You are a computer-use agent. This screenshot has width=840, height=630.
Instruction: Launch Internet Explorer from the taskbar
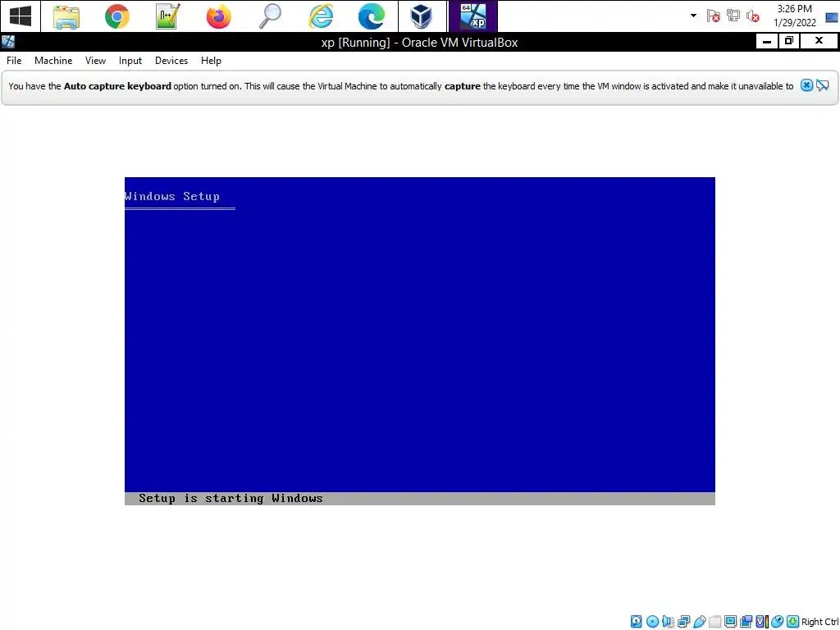(321, 16)
